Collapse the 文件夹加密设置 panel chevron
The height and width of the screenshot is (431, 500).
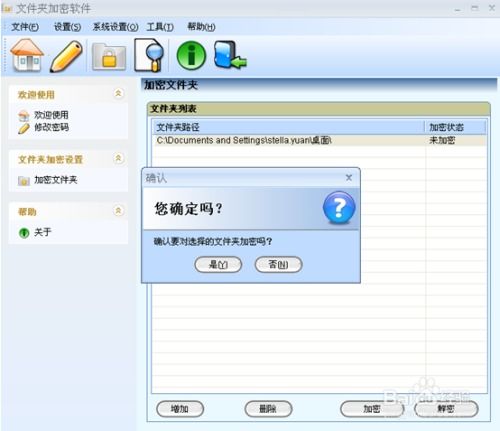[118, 158]
